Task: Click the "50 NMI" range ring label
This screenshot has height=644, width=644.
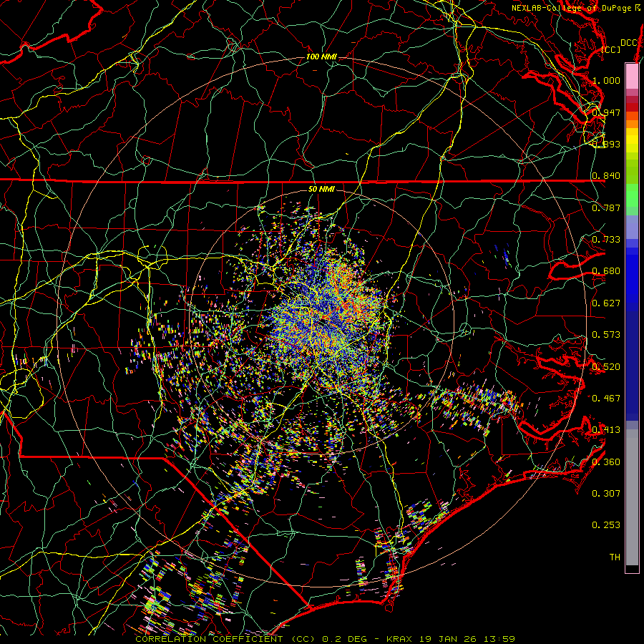Action: 321,189
